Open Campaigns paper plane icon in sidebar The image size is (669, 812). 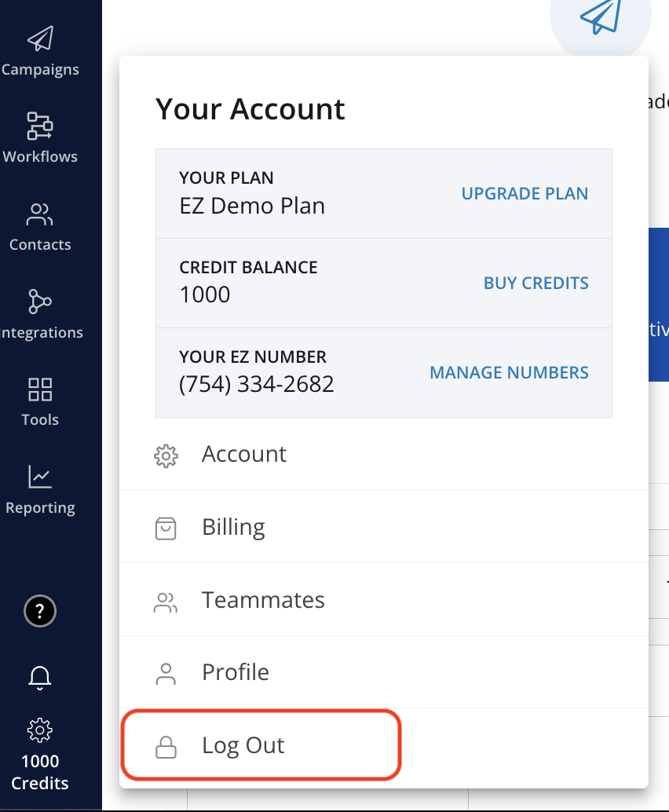tap(40, 38)
